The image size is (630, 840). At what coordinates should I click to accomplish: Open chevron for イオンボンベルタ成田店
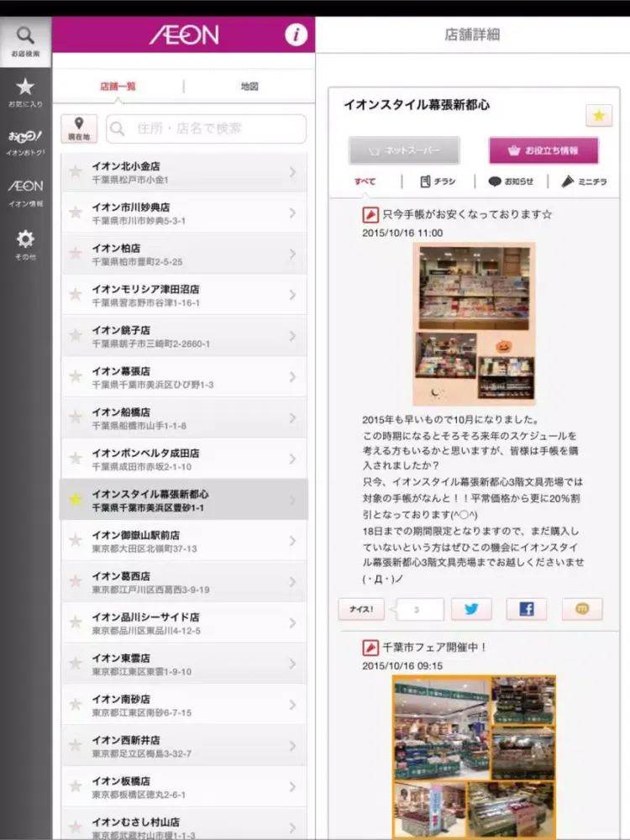pos(292,459)
